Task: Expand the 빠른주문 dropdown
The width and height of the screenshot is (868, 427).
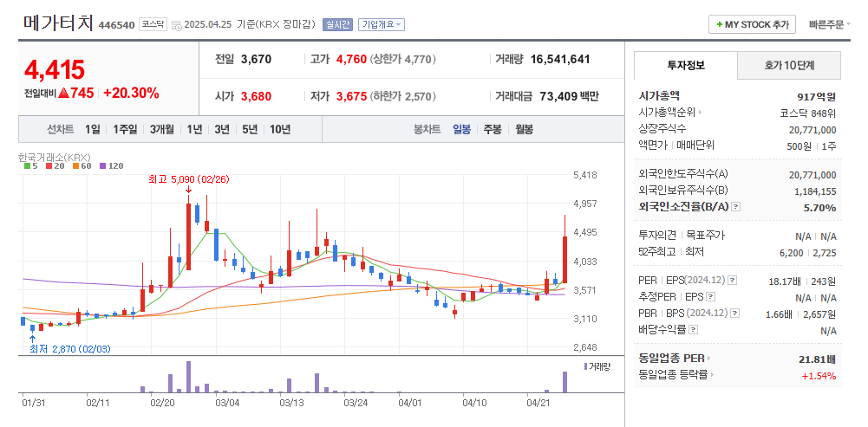Action: click(829, 24)
